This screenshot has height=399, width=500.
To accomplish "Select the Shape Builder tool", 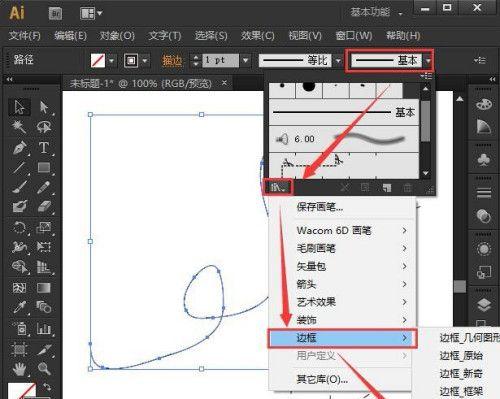I will pyautogui.click(x=19, y=267).
